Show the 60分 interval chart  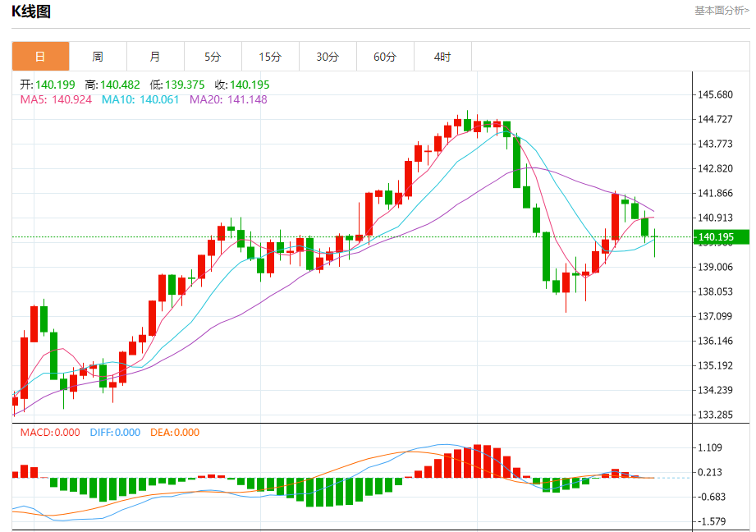coord(385,57)
